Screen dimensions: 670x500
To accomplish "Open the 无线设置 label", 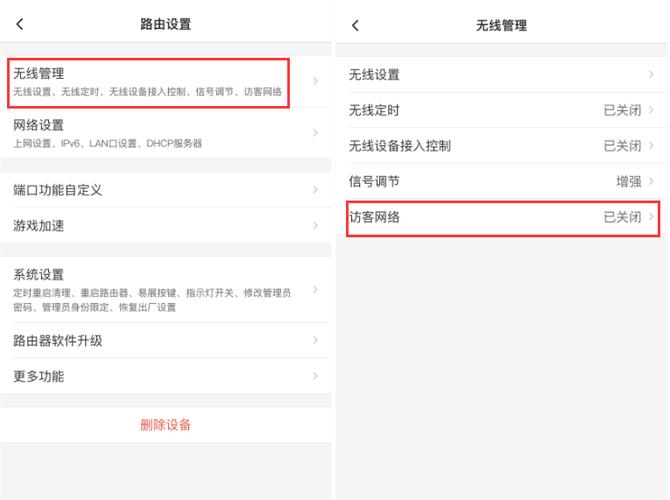I will [374, 75].
